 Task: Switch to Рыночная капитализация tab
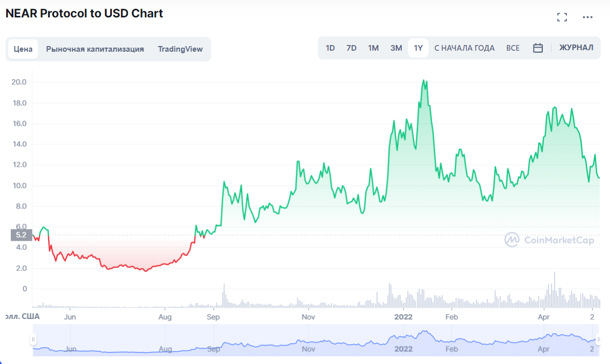95,49
